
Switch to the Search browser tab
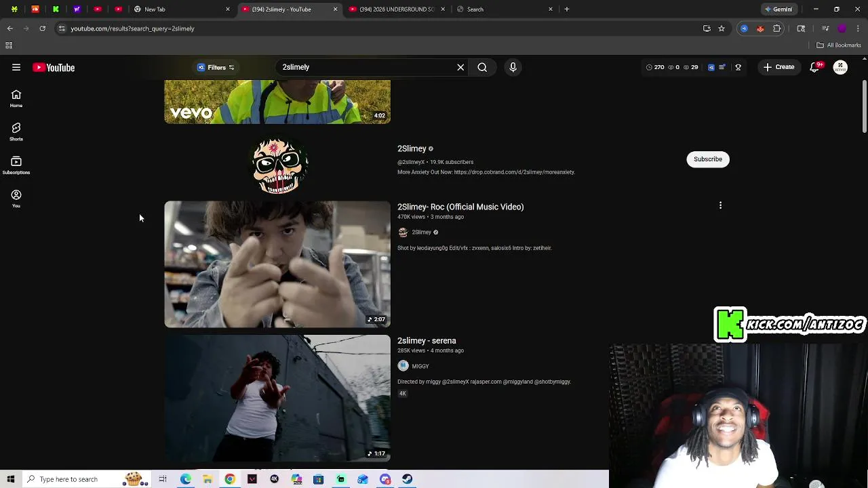(505, 9)
